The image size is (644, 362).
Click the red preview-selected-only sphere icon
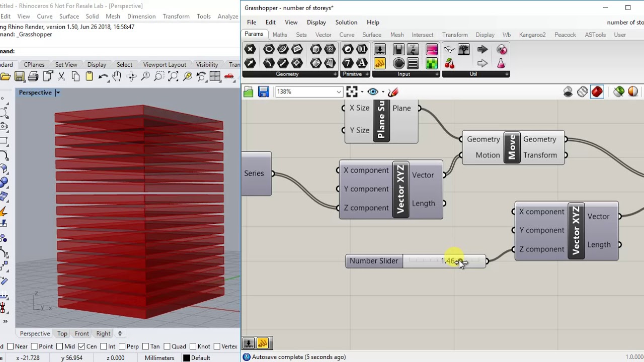pos(597,92)
